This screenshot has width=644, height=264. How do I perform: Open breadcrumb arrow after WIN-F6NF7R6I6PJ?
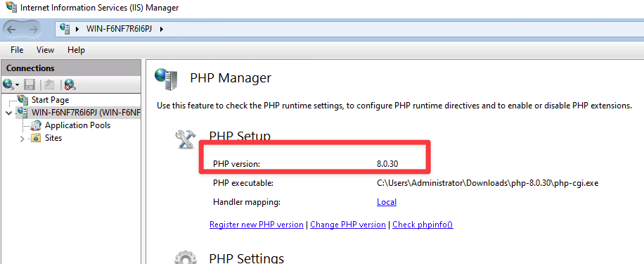[x=162, y=29]
